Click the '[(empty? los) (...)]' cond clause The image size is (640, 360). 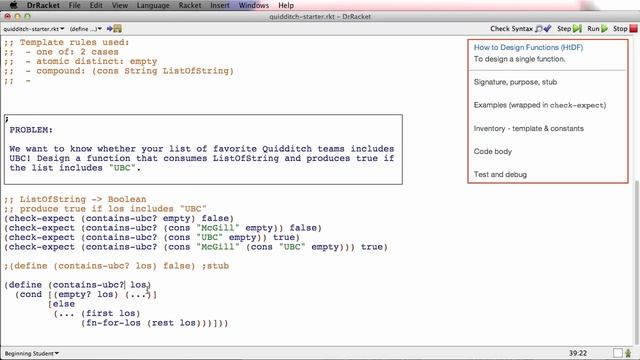[x=102, y=294]
